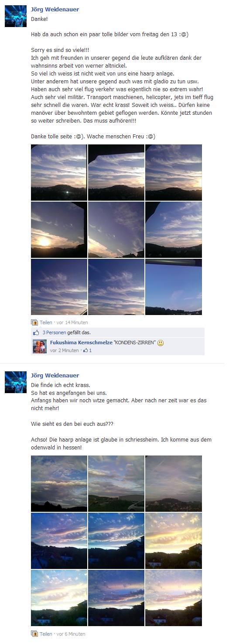Open the clear blue sky photo in first album
229x644 pixels.
(174, 287)
